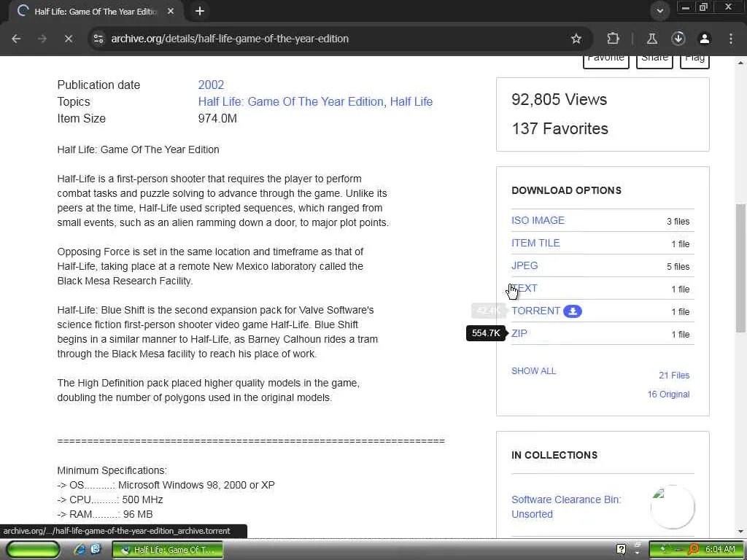Image resolution: width=747 pixels, height=560 pixels.
Task: Go back to the previous page
Action: 16,39
